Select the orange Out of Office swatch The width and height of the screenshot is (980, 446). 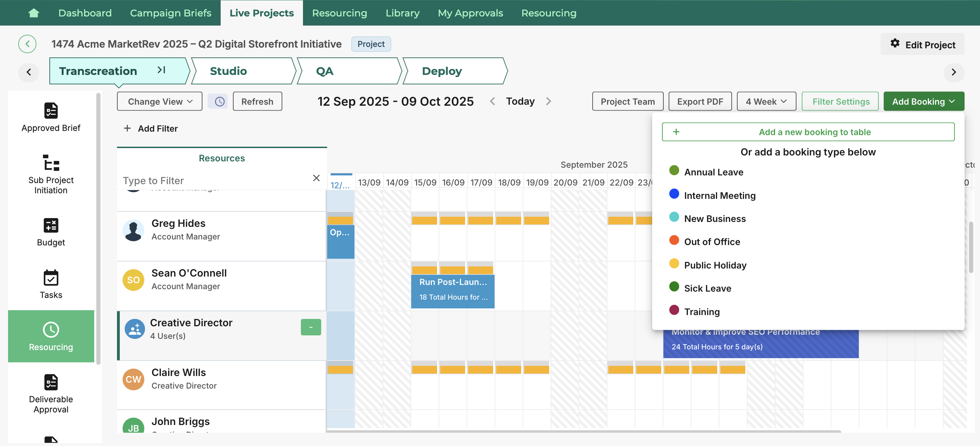coord(674,240)
